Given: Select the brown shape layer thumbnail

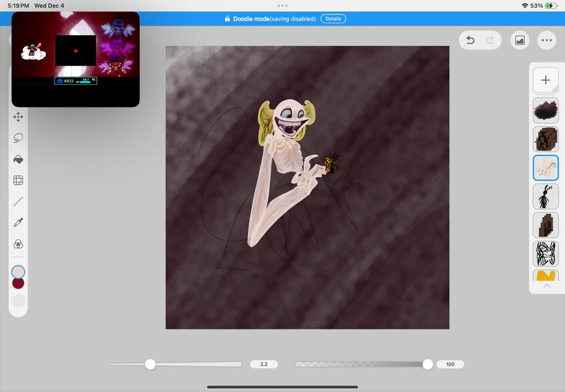Looking at the screenshot, I should (546, 225).
